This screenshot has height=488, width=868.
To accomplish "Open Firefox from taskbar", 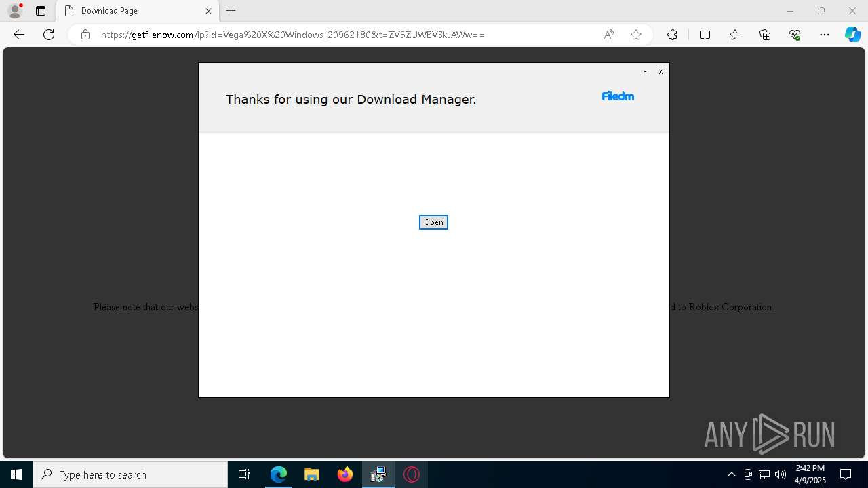I will point(345,474).
